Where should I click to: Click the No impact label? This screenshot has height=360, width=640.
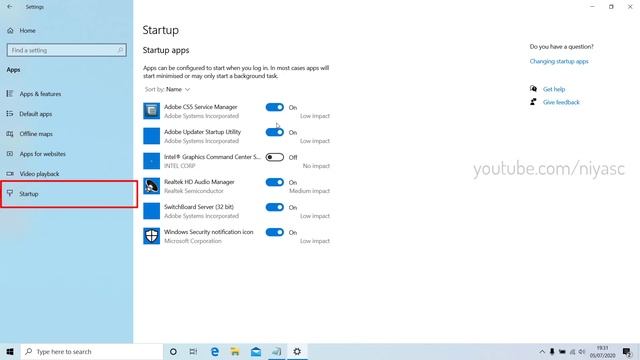pyautogui.click(x=316, y=166)
